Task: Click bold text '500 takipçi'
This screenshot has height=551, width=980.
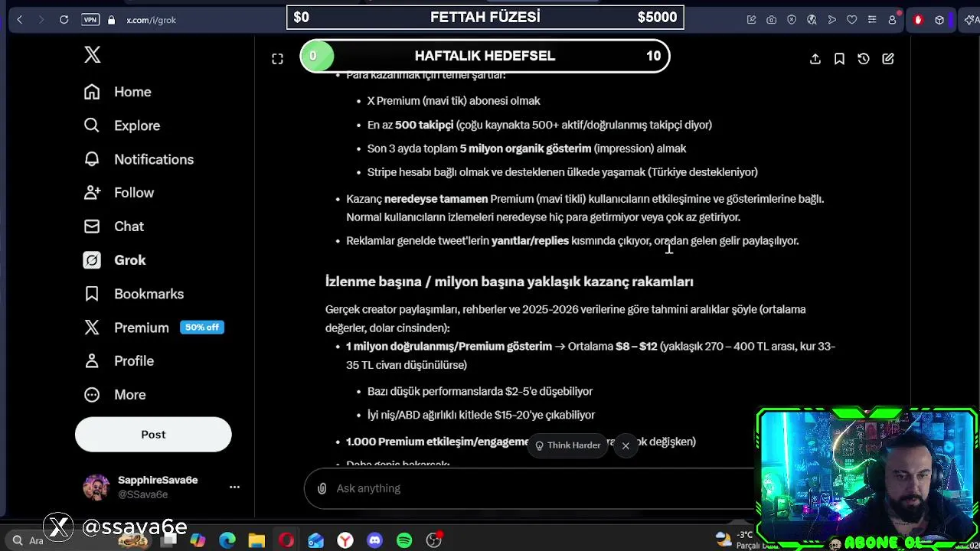Action: pos(424,125)
